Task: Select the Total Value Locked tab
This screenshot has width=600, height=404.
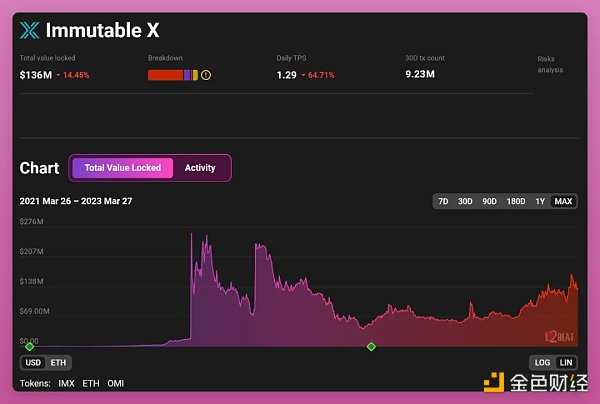Action: coord(122,168)
